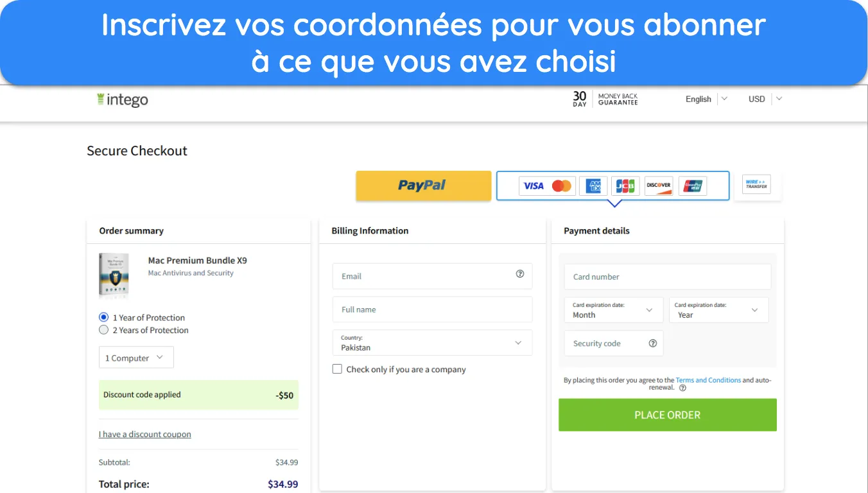This screenshot has height=493, width=868.
Task: Click the Card number field
Action: tap(668, 277)
